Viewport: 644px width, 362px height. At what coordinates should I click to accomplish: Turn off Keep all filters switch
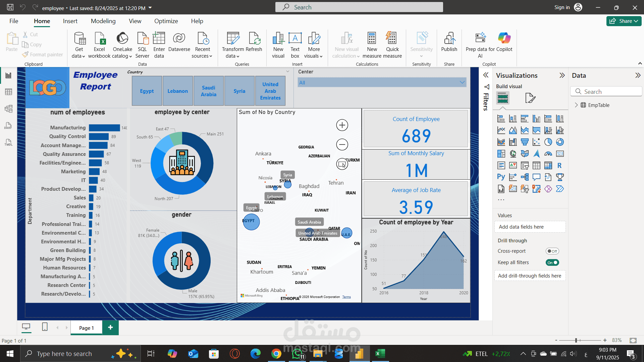(552, 262)
